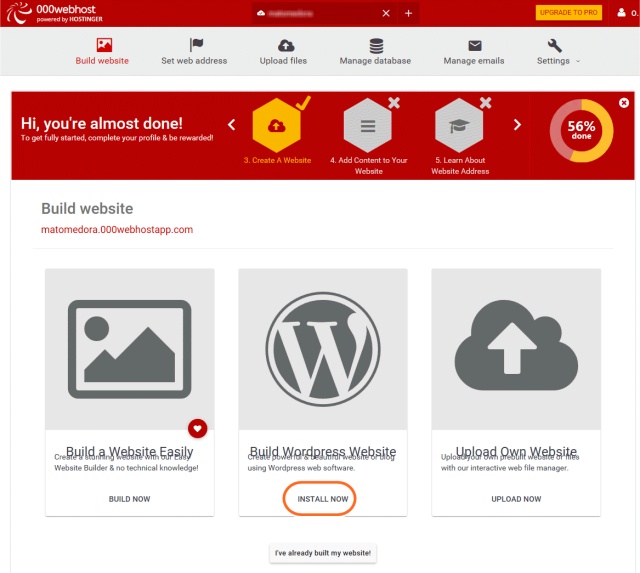640x573 pixels.
Task: Click the Manage database stack icon
Action: tap(376, 46)
